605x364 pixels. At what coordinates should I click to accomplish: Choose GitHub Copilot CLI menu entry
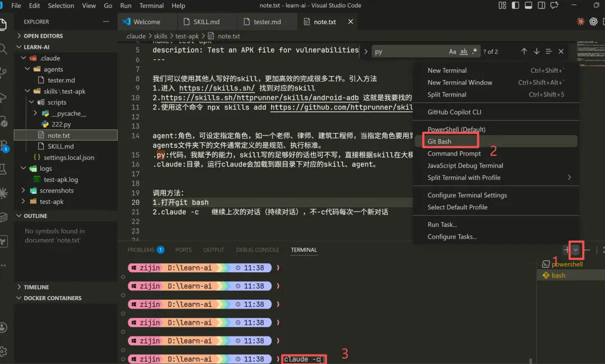point(496,112)
